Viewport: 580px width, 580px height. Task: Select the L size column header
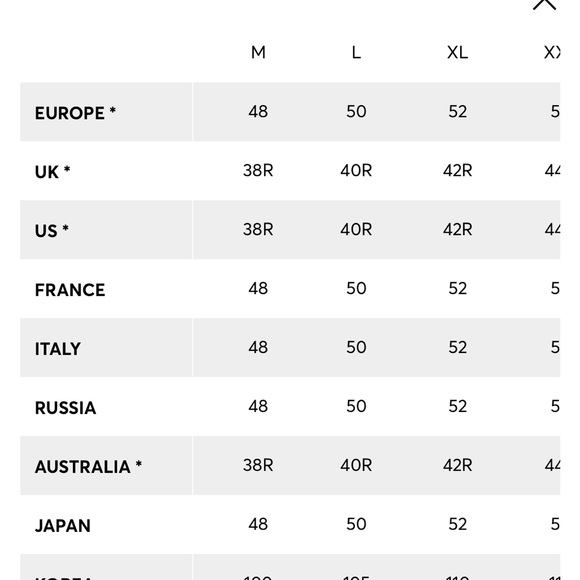click(356, 53)
